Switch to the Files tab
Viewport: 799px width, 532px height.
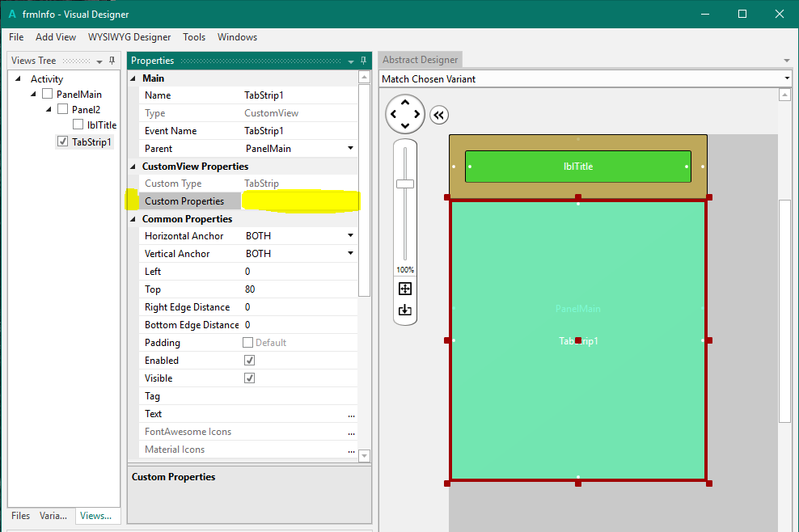tap(20, 516)
